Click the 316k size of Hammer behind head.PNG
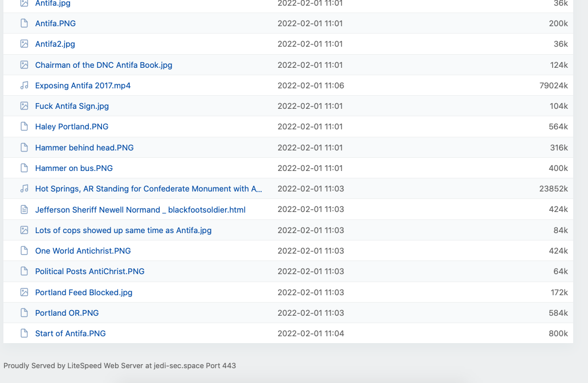 click(x=559, y=148)
